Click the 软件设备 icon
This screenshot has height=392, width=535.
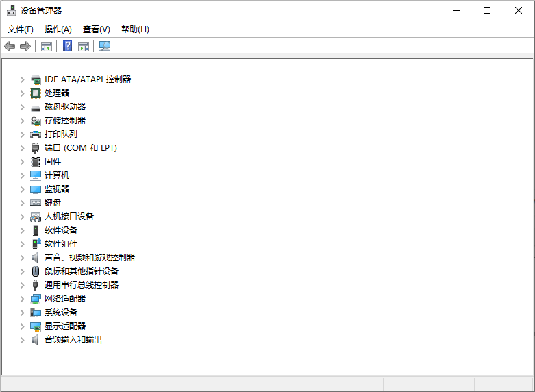tap(36, 230)
